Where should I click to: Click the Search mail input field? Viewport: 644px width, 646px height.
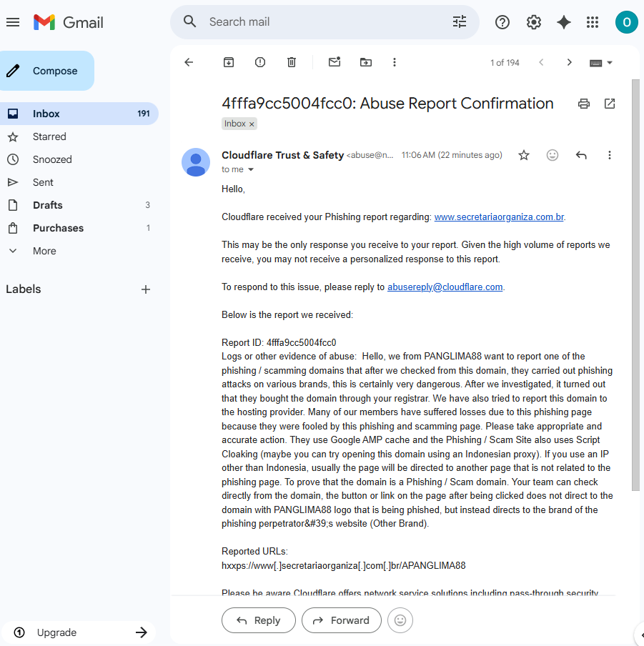(325, 22)
